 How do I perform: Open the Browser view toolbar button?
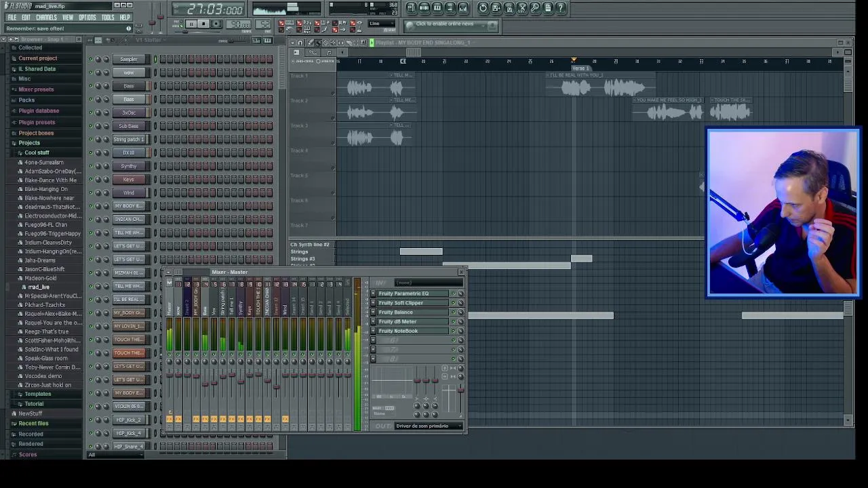point(450,7)
